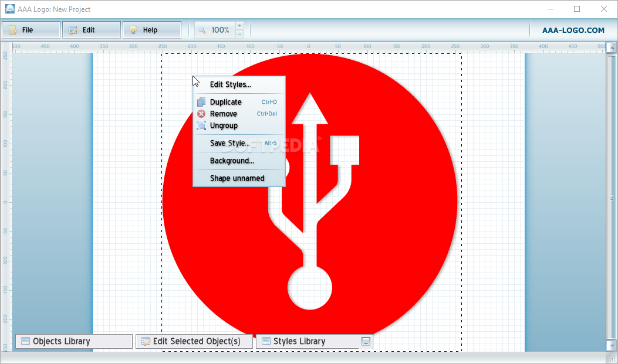Minimize the AAA Logo window
The height and width of the screenshot is (364, 618).
point(551,9)
